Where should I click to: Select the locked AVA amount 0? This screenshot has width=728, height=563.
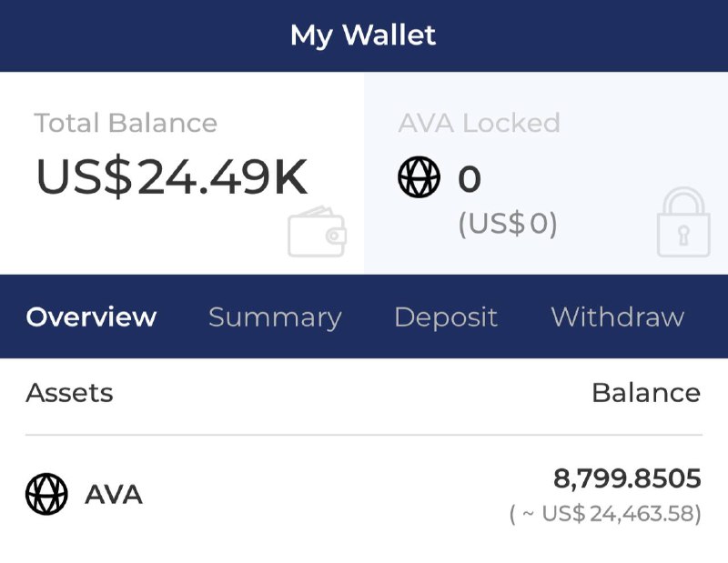469,178
